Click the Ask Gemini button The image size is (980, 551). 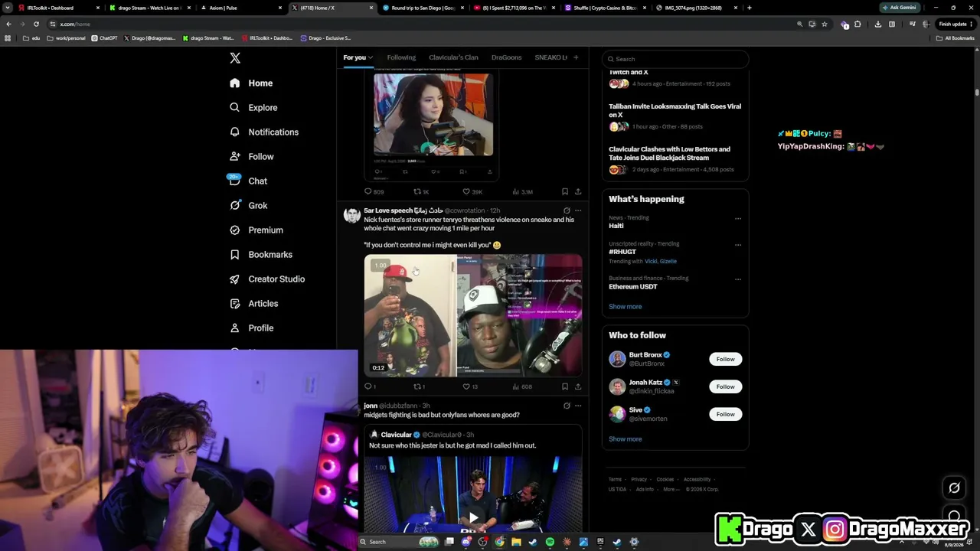tap(900, 8)
